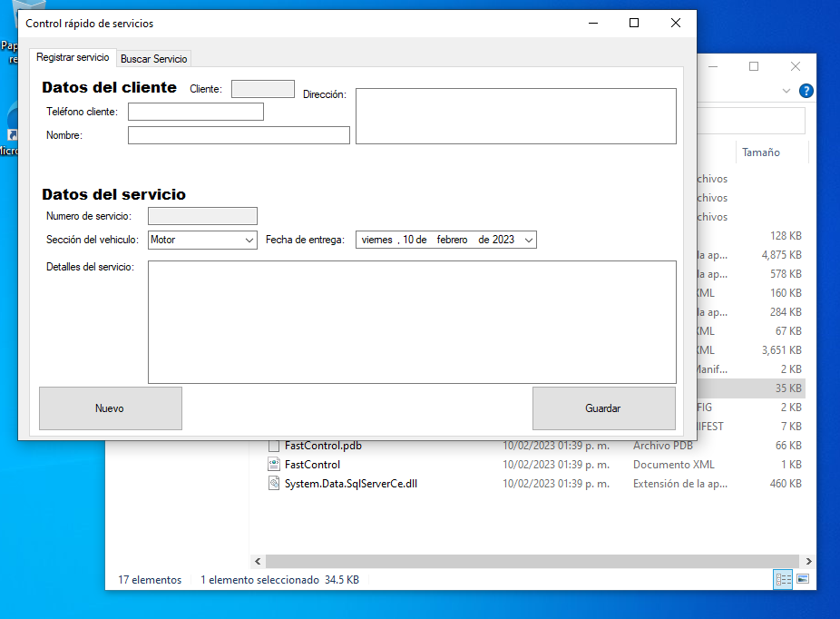Click the Cliente ID field
This screenshot has width=840, height=619.
tap(263, 89)
